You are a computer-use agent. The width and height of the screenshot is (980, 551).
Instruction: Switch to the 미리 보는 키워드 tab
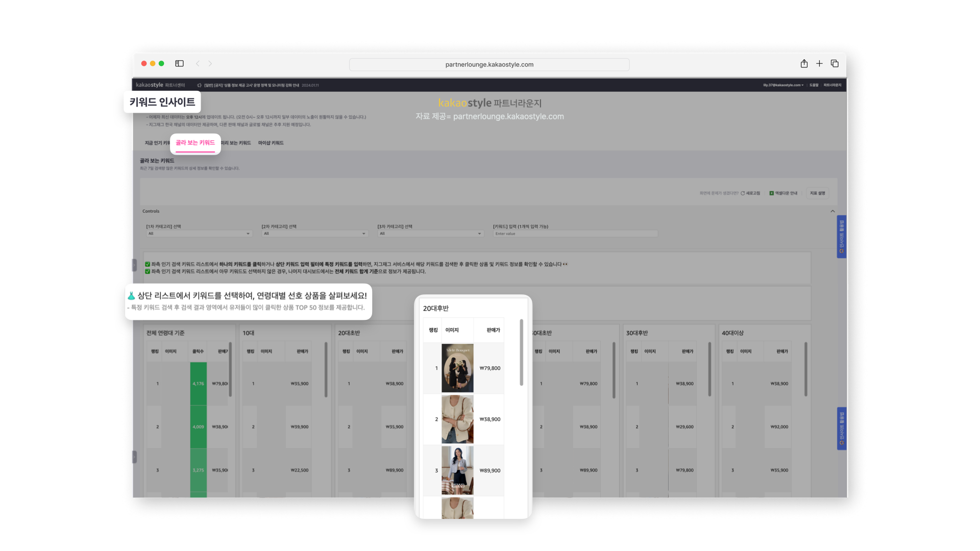236,143
